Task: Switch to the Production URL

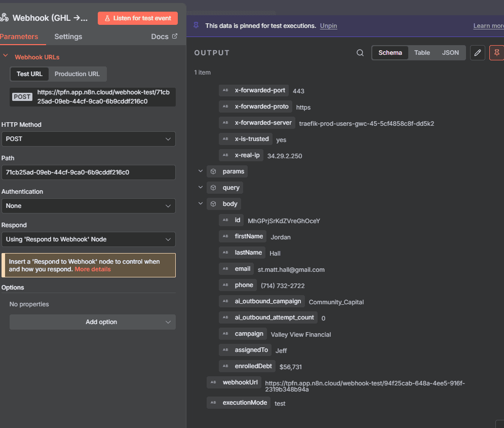Action: [77, 74]
